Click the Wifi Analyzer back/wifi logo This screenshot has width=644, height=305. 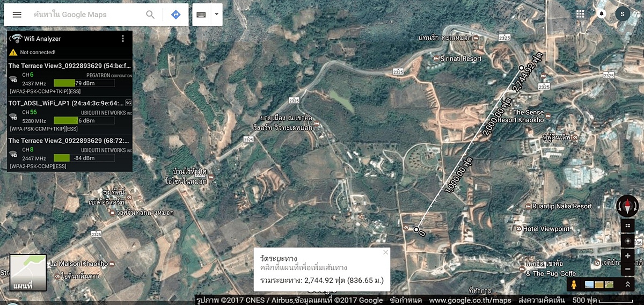[15, 39]
